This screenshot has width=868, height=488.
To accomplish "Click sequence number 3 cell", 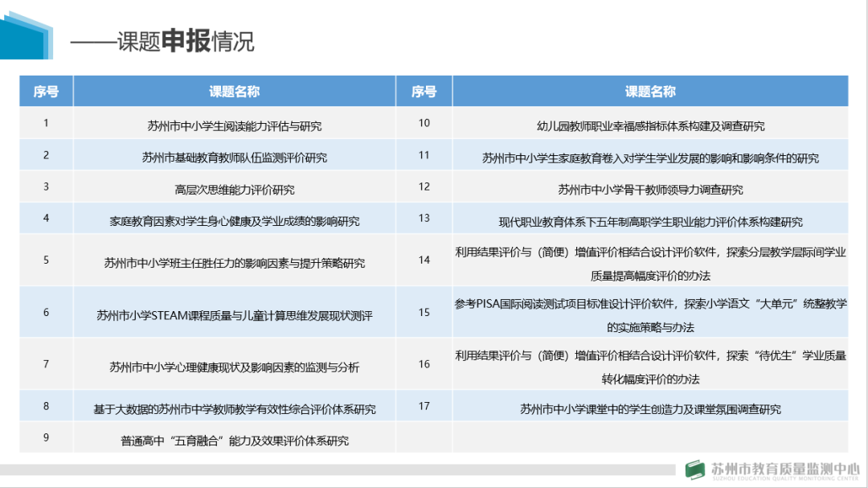I will [46, 187].
